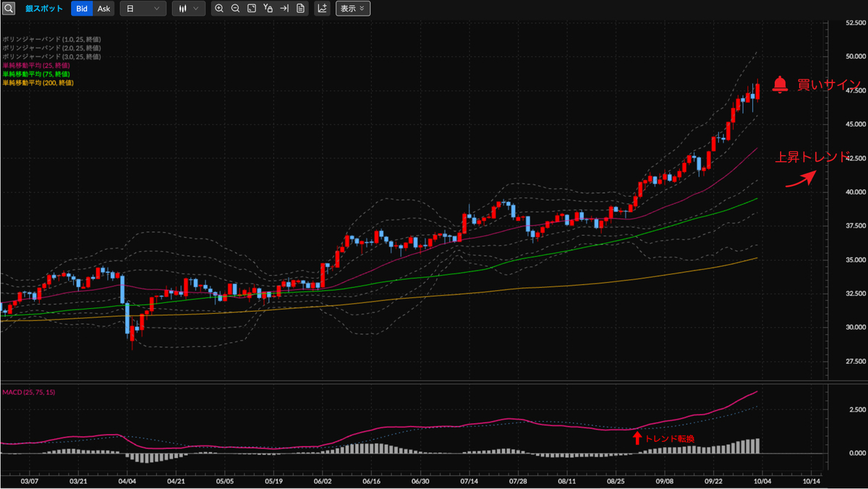Image resolution: width=868 pixels, height=489 pixels.
Task: Open the 日 timeframe dropdown
Action: tap(142, 9)
